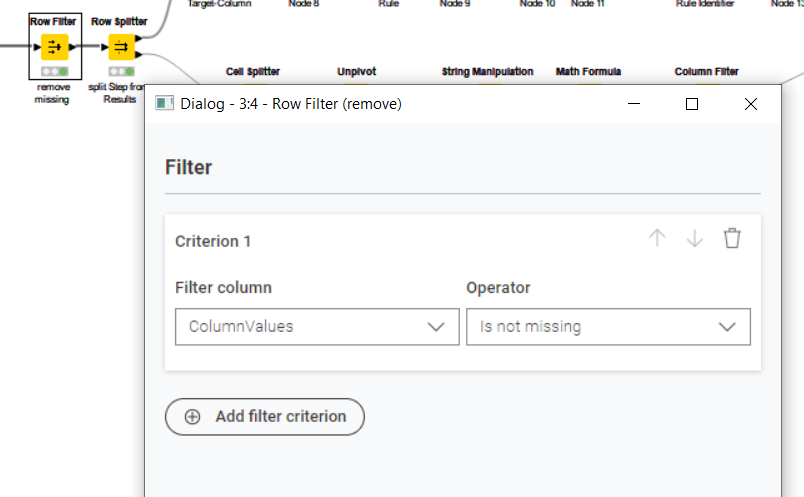
Task: Click the Add filter criterion button
Action: [x=265, y=416]
